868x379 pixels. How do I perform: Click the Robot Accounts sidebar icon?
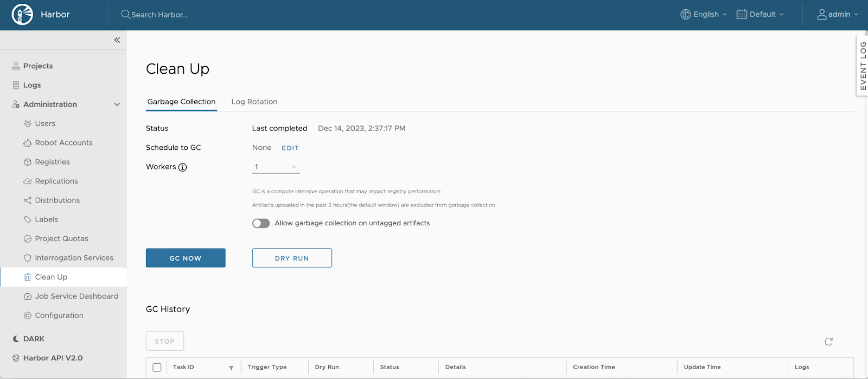pyautogui.click(x=28, y=143)
